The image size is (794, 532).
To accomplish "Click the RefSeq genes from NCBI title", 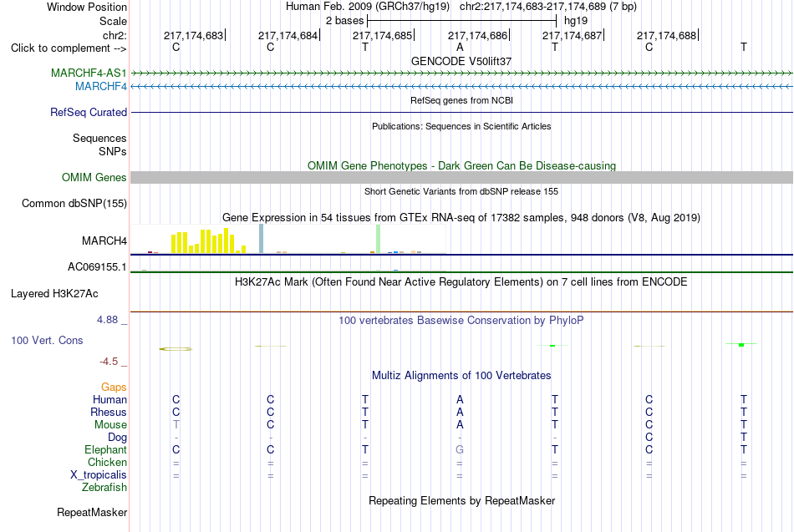I will (x=462, y=100).
